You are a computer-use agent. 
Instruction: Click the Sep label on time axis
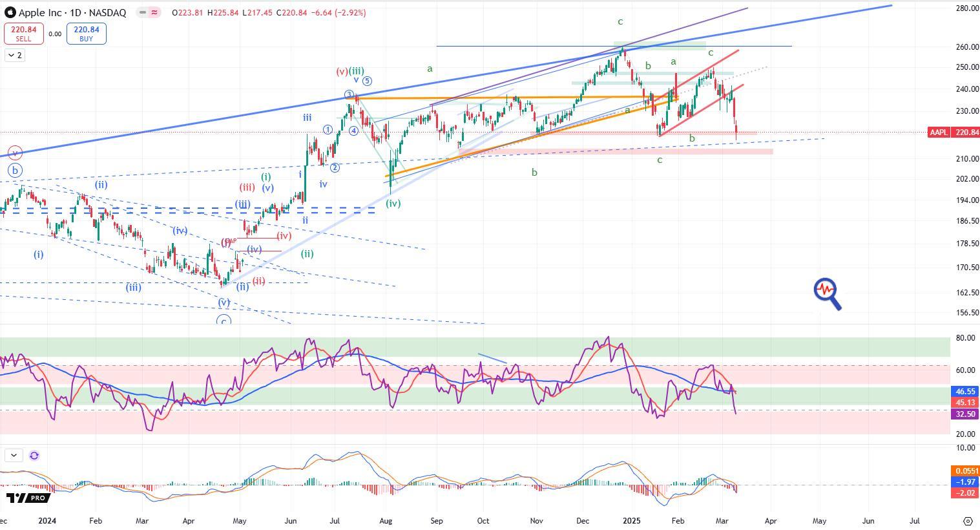click(x=436, y=520)
